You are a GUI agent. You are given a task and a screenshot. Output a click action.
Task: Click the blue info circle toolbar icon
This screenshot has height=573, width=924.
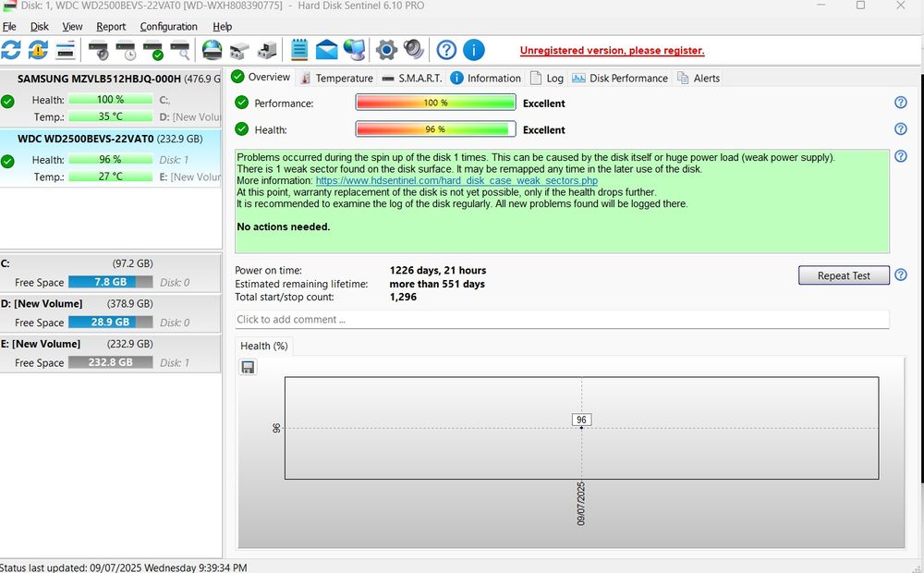[x=474, y=50]
